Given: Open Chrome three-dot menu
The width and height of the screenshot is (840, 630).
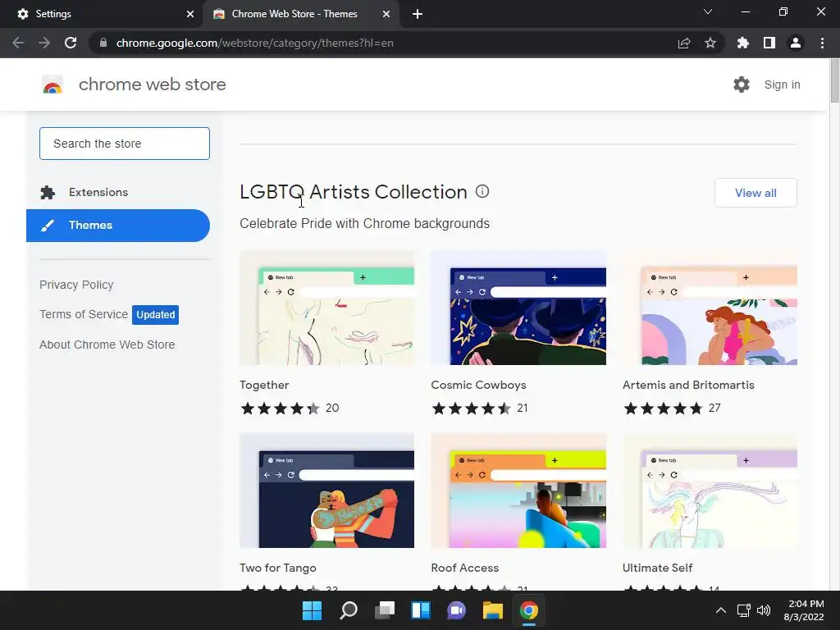Looking at the screenshot, I should (822, 43).
